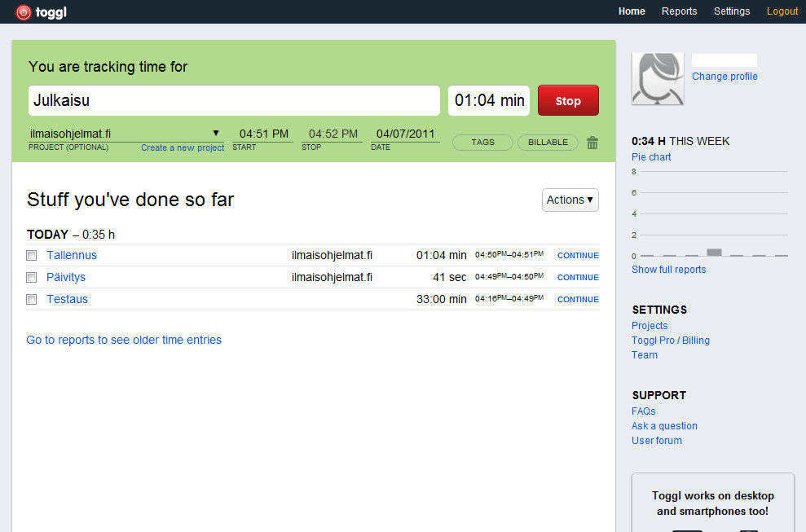
Task: Open the Team settings link
Action: (645, 355)
